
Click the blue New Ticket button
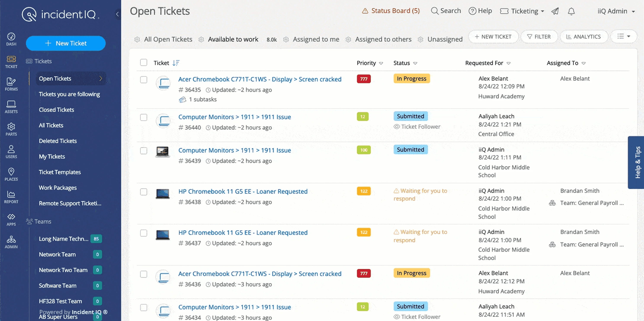pyautogui.click(x=66, y=43)
